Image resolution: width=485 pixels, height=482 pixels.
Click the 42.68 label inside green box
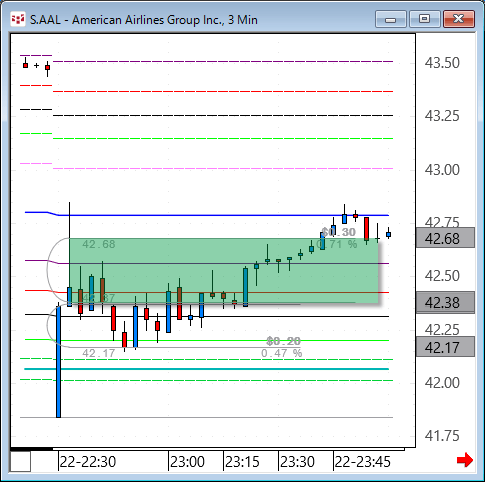coord(99,244)
